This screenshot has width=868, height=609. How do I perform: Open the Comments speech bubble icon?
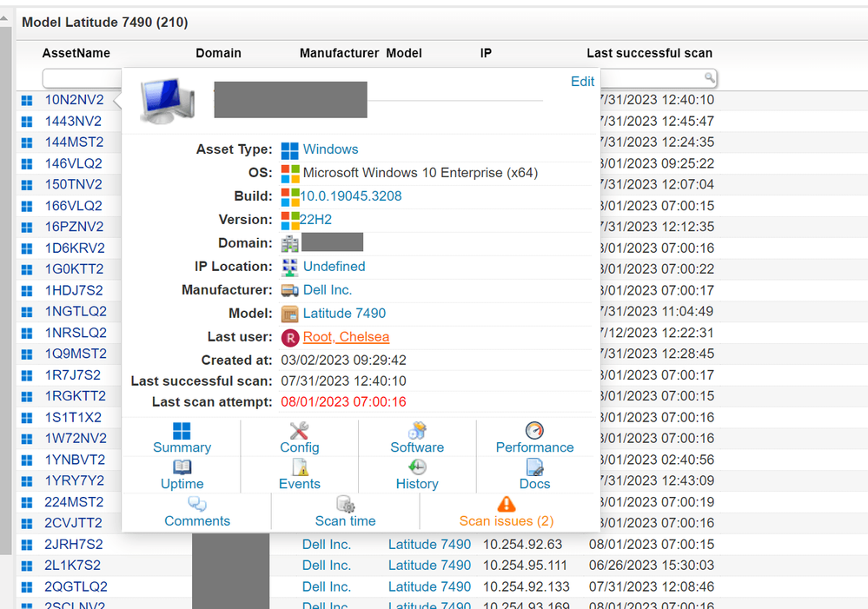pyautogui.click(x=197, y=505)
